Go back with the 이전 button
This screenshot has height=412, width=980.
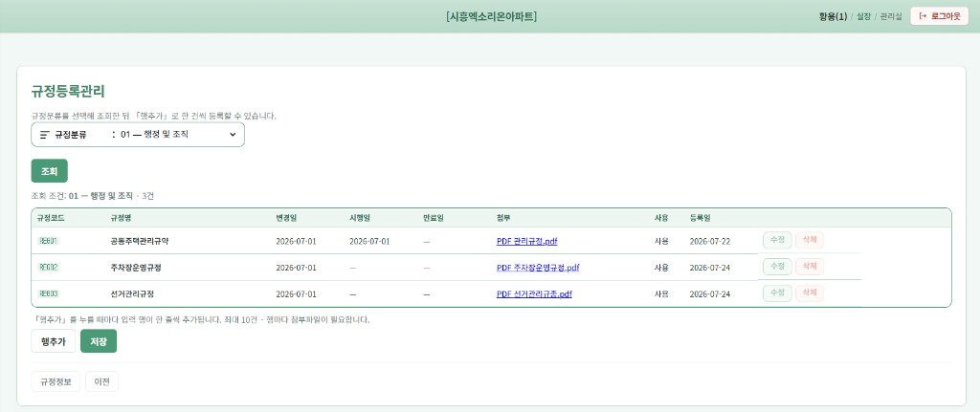pyautogui.click(x=101, y=381)
